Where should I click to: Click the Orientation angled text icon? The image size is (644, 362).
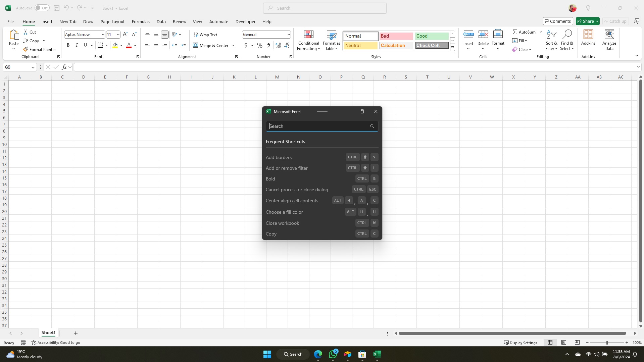[x=175, y=34]
